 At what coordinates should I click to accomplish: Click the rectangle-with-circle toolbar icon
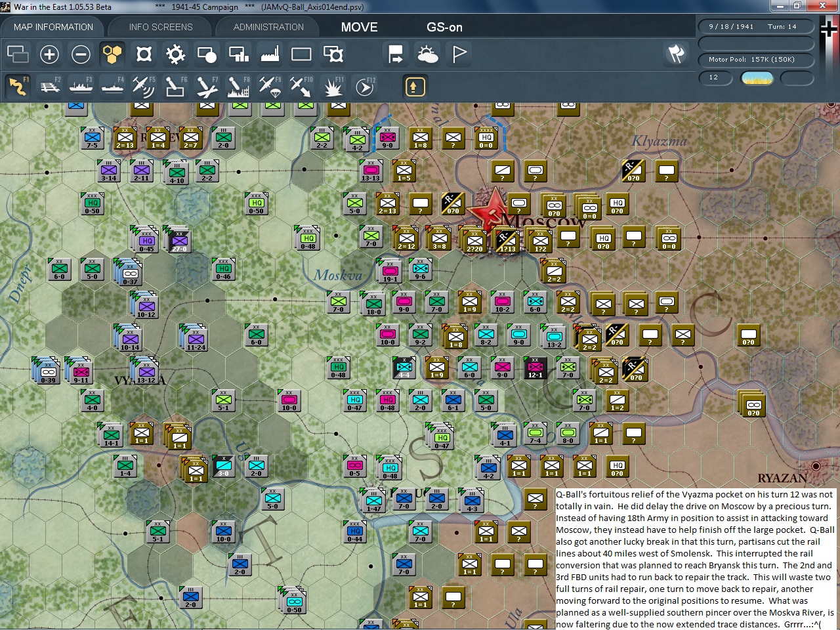(207, 54)
